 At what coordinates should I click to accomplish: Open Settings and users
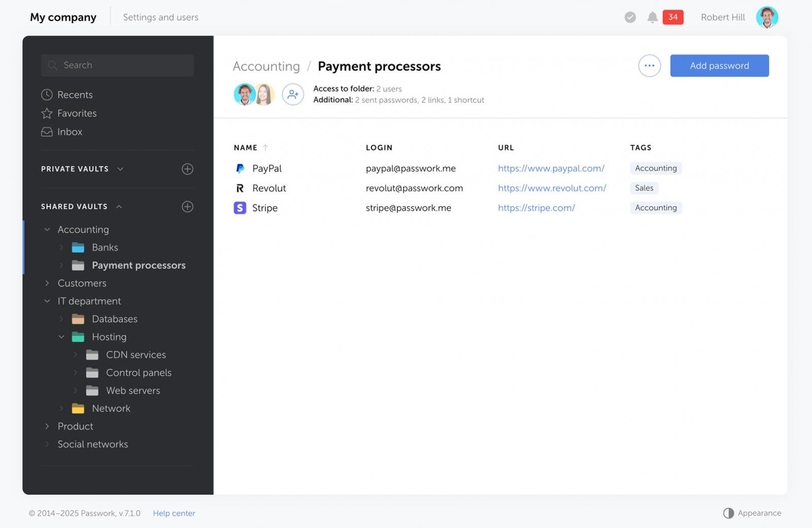click(x=160, y=17)
